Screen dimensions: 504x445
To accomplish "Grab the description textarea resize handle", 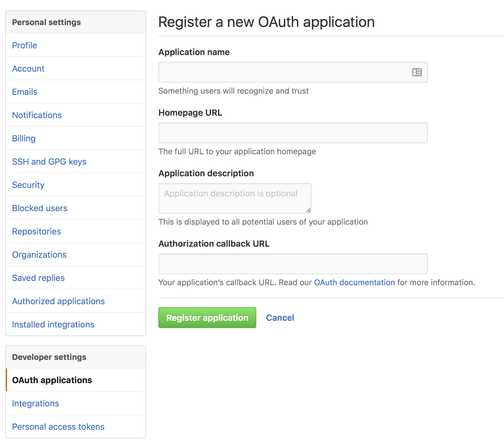I will (308, 210).
